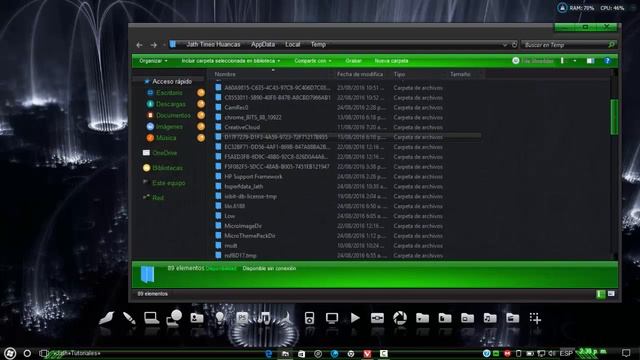Sort by the Nombre column header

(225, 74)
